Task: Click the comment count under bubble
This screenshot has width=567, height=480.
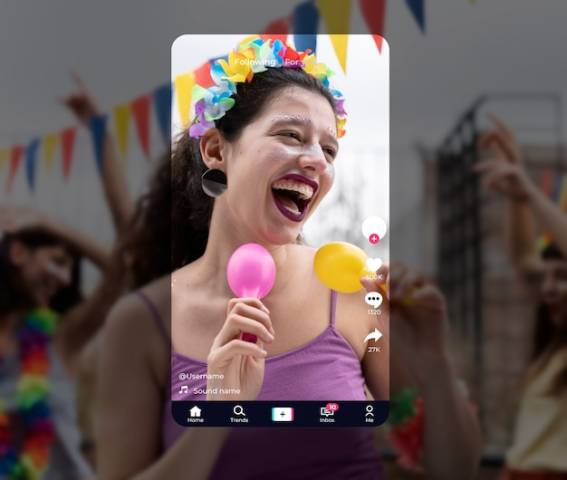Action: (x=374, y=312)
